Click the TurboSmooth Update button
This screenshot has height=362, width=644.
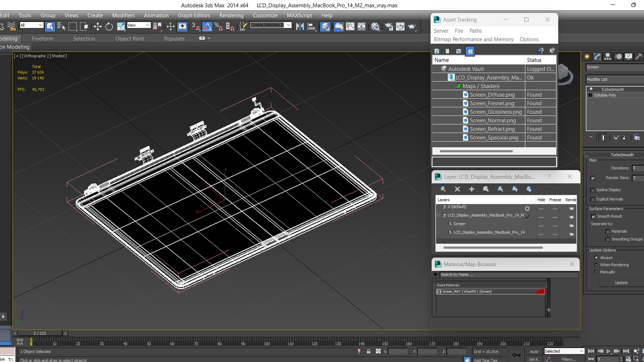click(x=621, y=283)
